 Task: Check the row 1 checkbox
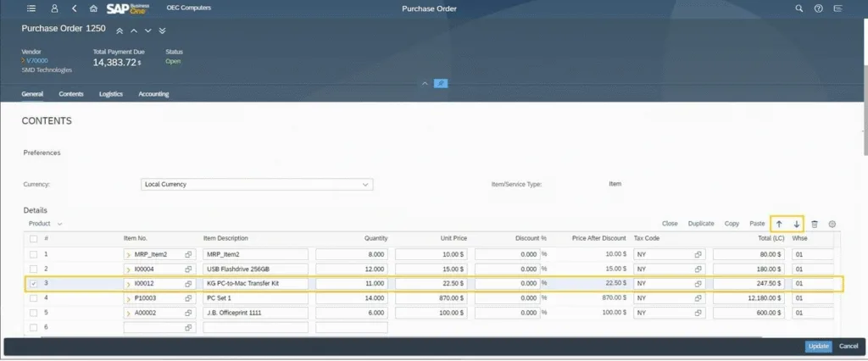click(x=33, y=254)
